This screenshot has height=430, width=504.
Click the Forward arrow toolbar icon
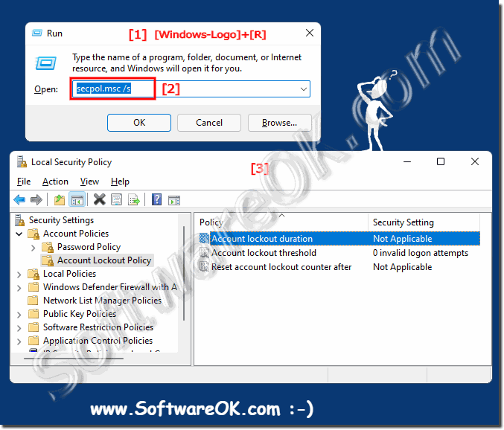[36, 199]
